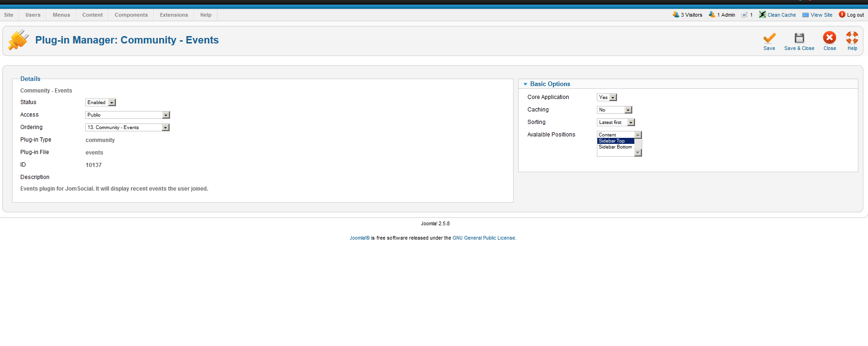Open the Status dropdown showing Enabled
This screenshot has height=346, width=868.
(x=100, y=102)
